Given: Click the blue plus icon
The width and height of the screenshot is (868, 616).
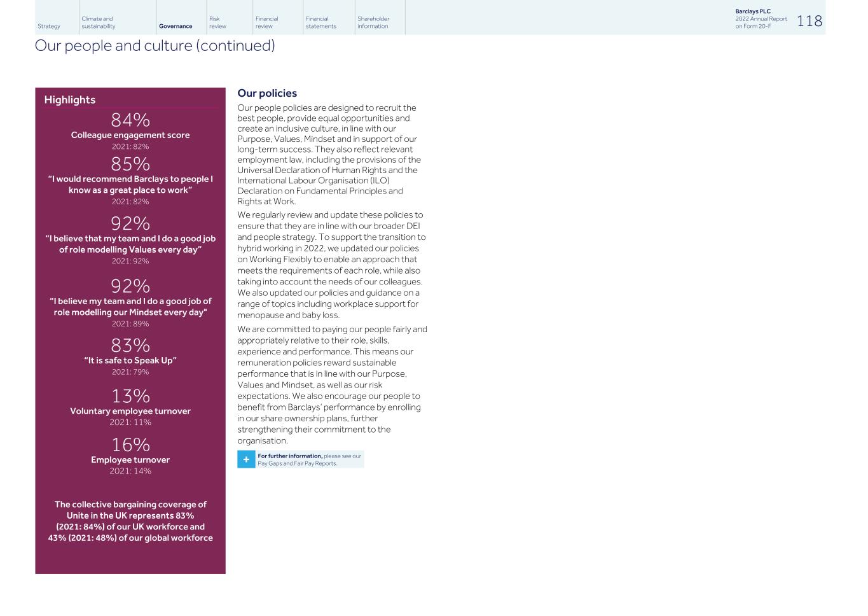Looking at the screenshot, I should pos(246,459).
